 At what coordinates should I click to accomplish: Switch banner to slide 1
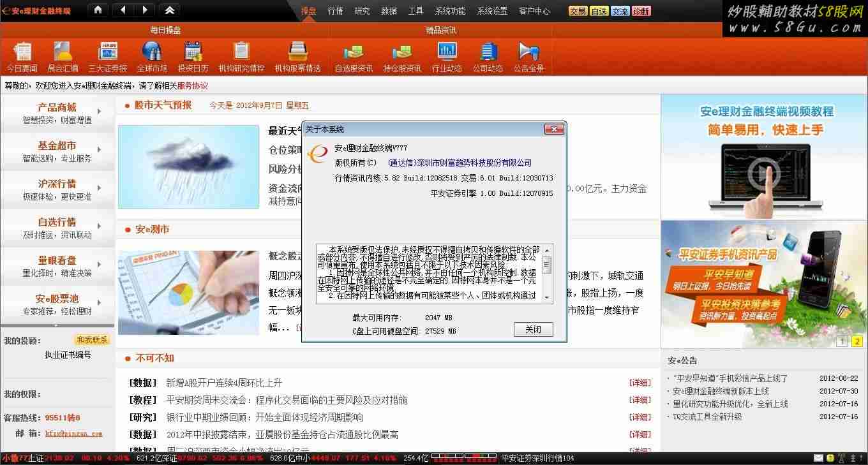tap(842, 341)
